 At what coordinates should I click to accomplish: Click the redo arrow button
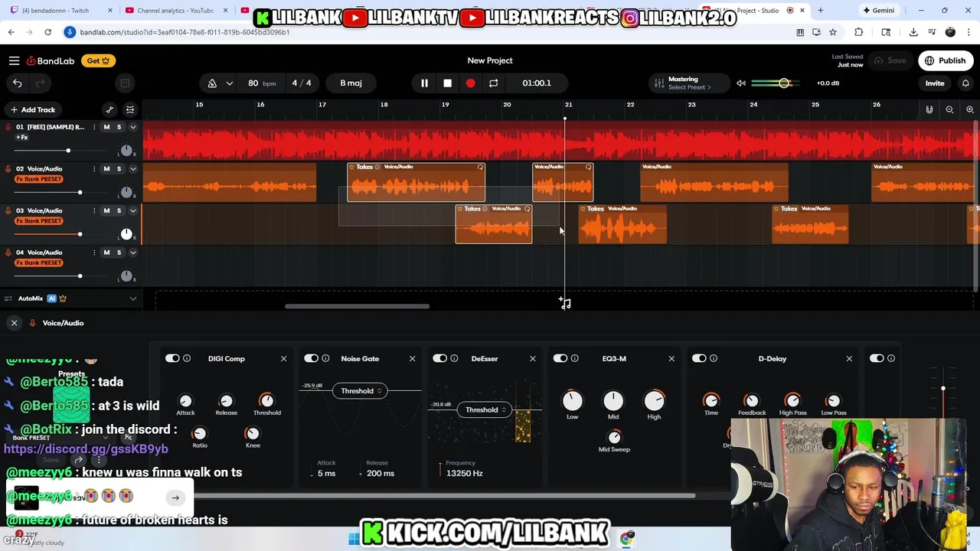[41, 83]
